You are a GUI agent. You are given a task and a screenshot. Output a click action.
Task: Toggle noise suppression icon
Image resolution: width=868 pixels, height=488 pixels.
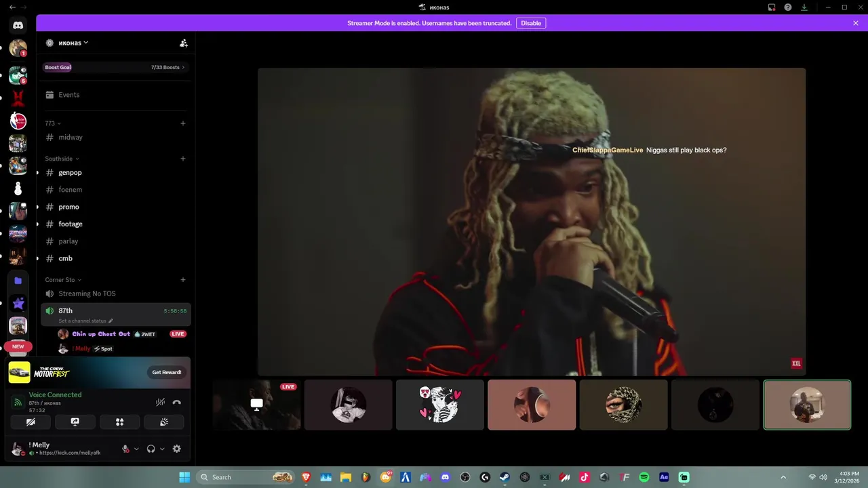pos(160,402)
